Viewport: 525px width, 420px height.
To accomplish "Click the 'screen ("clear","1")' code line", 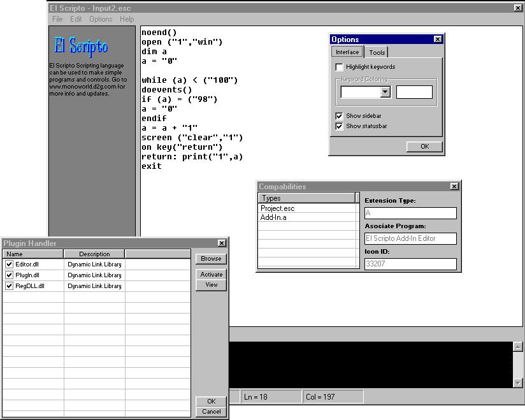I will click(192, 138).
